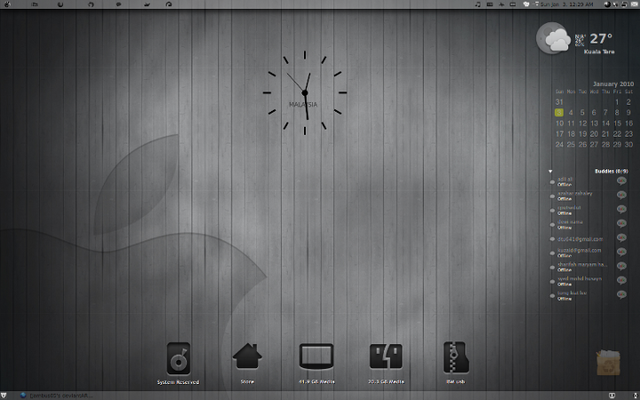Select date 31 in the calendar
Screen dimensions: 640x400
[559, 102]
